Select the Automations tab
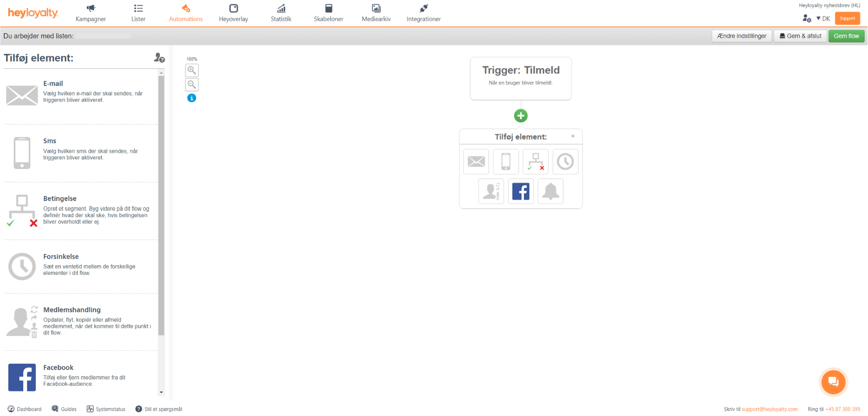This screenshot has width=868, height=416. (x=186, y=13)
